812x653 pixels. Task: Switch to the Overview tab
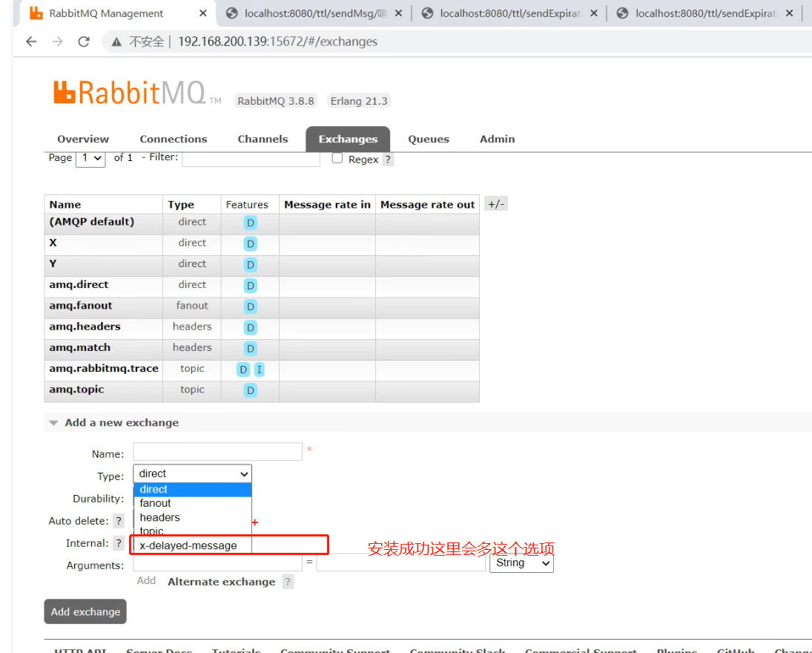pos(83,139)
